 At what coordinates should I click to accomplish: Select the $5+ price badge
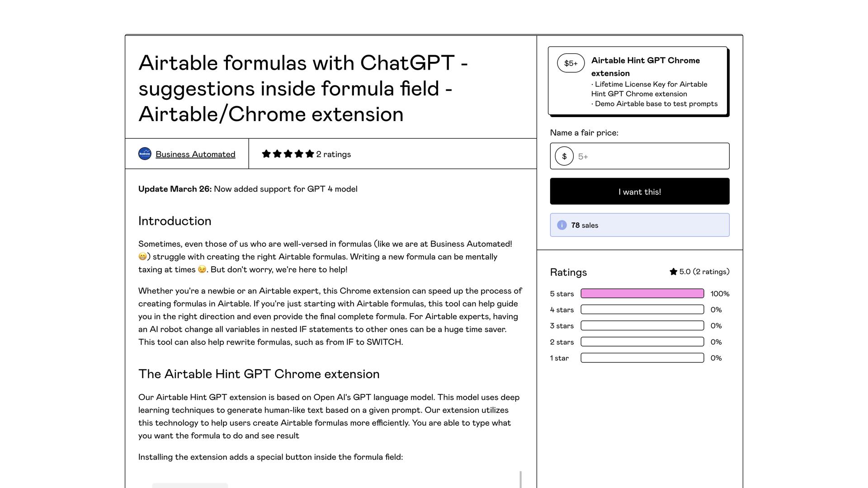(x=571, y=63)
